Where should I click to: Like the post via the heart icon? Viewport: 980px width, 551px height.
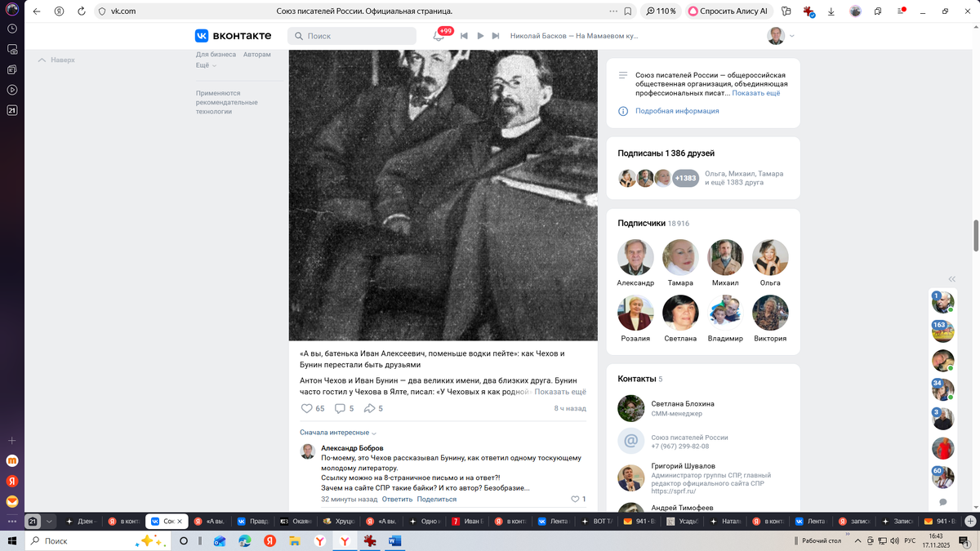(306, 408)
